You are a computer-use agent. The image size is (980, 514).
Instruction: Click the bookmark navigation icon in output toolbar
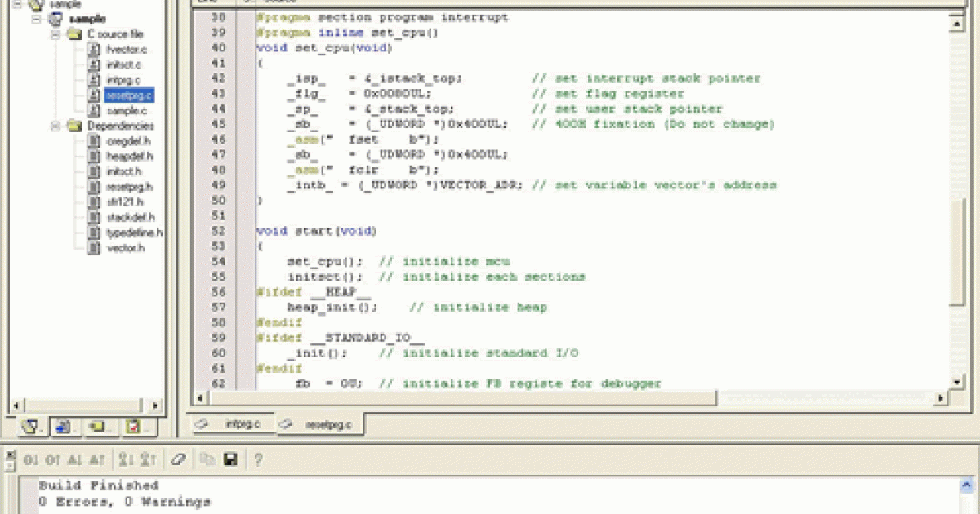[124, 459]
